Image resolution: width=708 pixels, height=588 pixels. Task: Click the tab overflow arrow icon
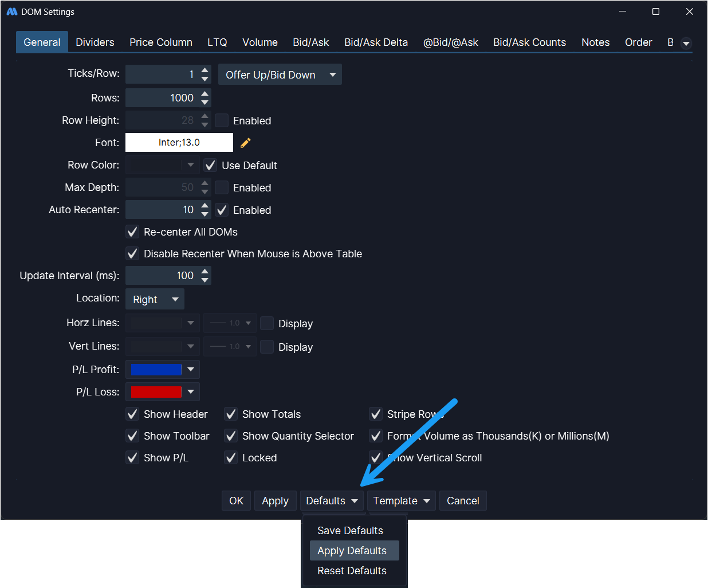(x=686, y=43)
